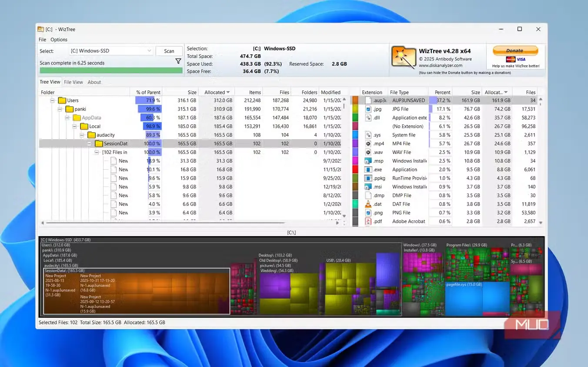Viewport: 588px width, 367px height.
Task: Click "Selected Files: 102" in the status bar
Action: click(58, 323)
